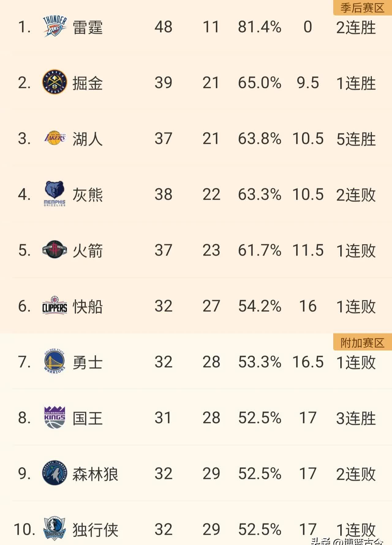
Task: Click the 3连胜 streak for 国王
Action: [x=356, y=418]
